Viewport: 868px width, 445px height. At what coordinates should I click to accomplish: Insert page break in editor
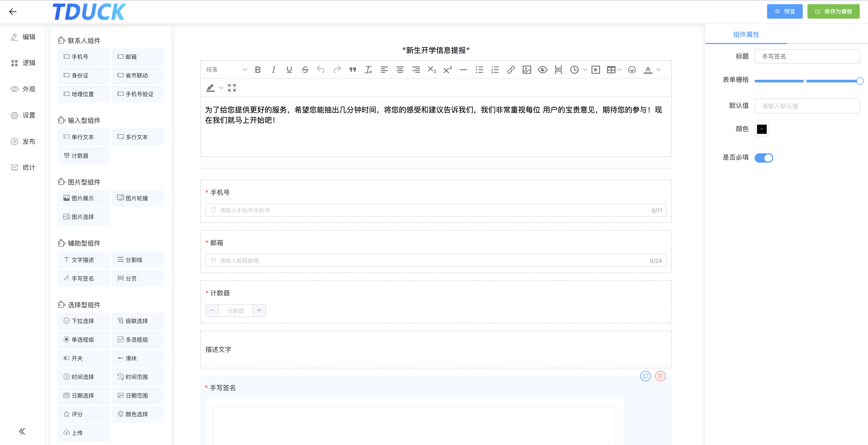[x=558, y=70]
